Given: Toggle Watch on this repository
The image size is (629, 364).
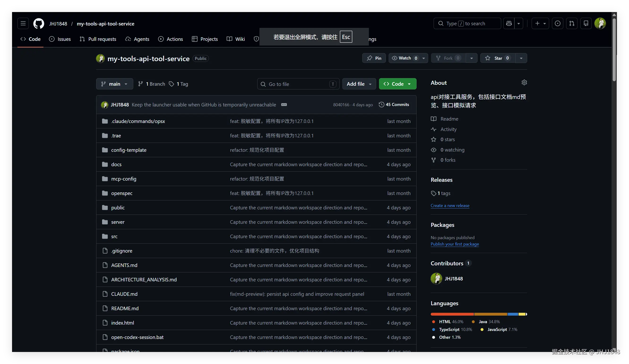Looking at the screenshot, I should coord(405,58).
